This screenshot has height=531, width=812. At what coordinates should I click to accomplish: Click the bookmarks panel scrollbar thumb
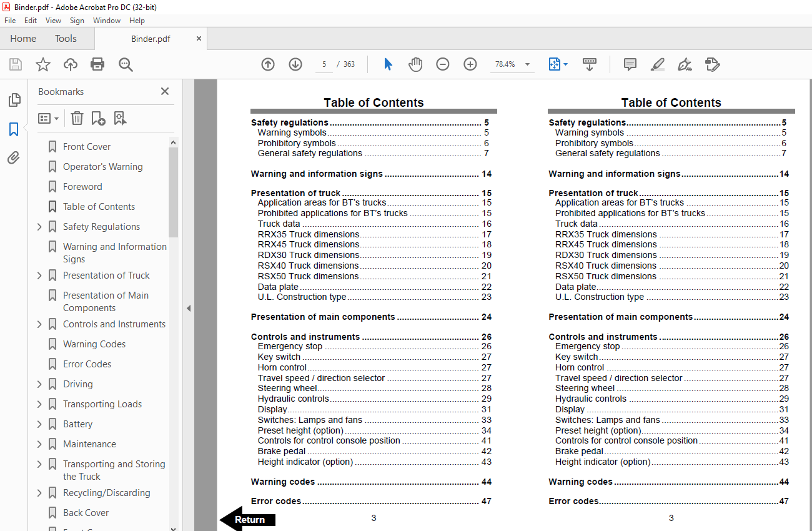173,192
